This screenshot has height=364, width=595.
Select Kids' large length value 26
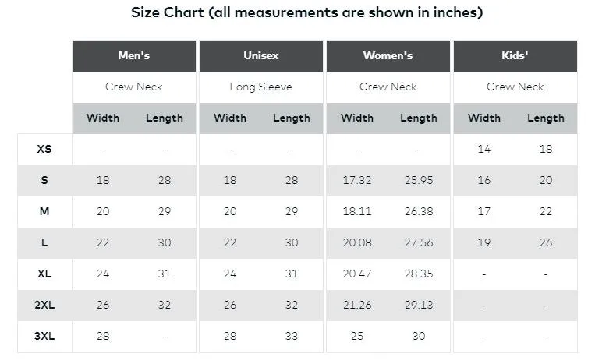pyautogui.click(x=546, y=242)
